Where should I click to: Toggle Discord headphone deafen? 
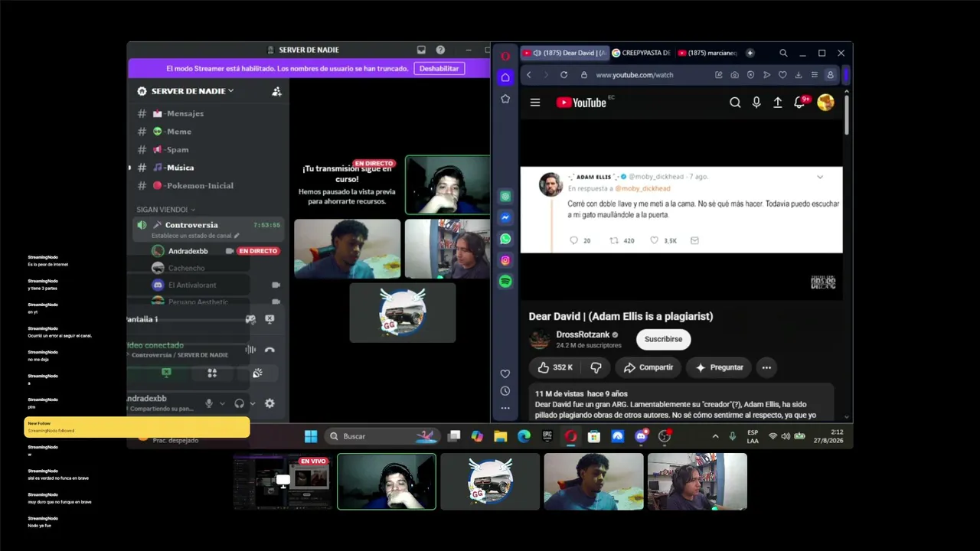pyautogui.click(x=239, y=403)
